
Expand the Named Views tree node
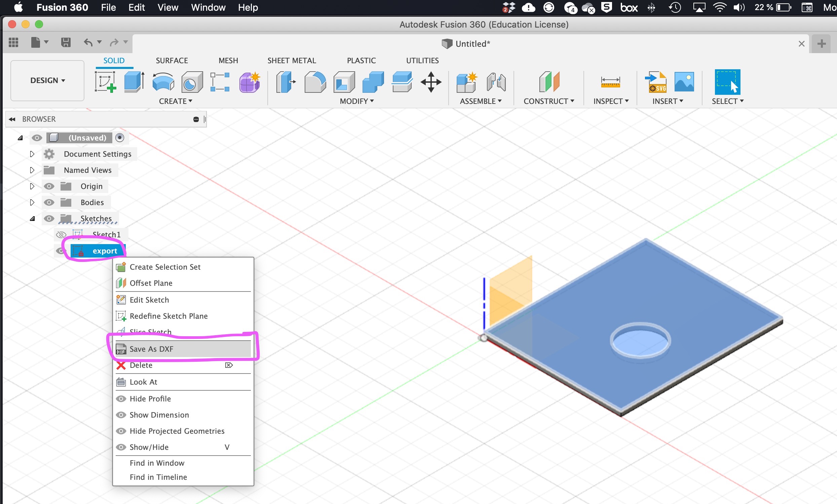point(32,170)
